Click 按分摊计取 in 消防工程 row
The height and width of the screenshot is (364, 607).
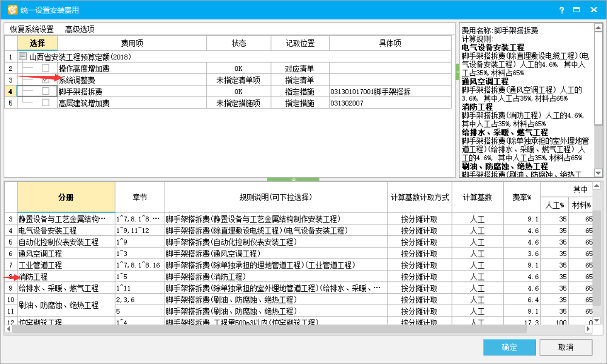click(420, 277)
